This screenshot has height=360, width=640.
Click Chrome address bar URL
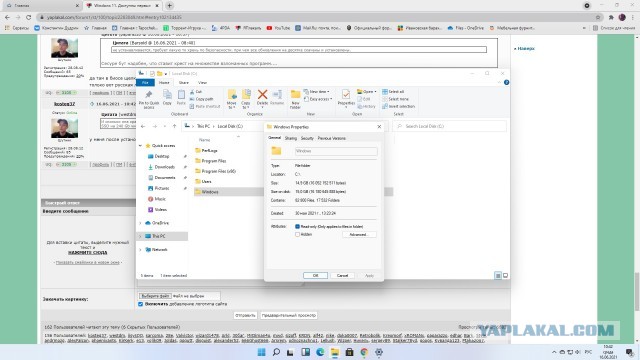point(114,18)
